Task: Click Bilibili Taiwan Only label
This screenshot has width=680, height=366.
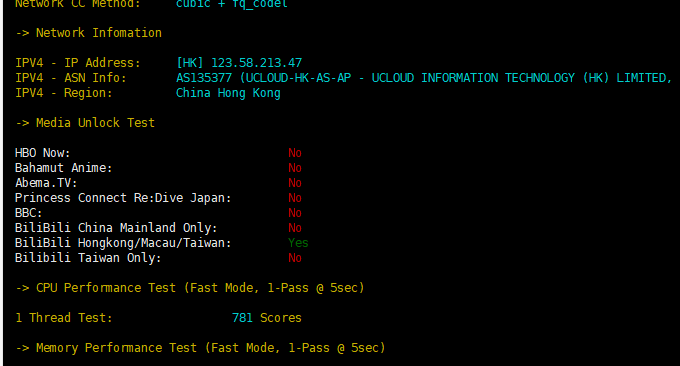Action: tap(88, 258)
